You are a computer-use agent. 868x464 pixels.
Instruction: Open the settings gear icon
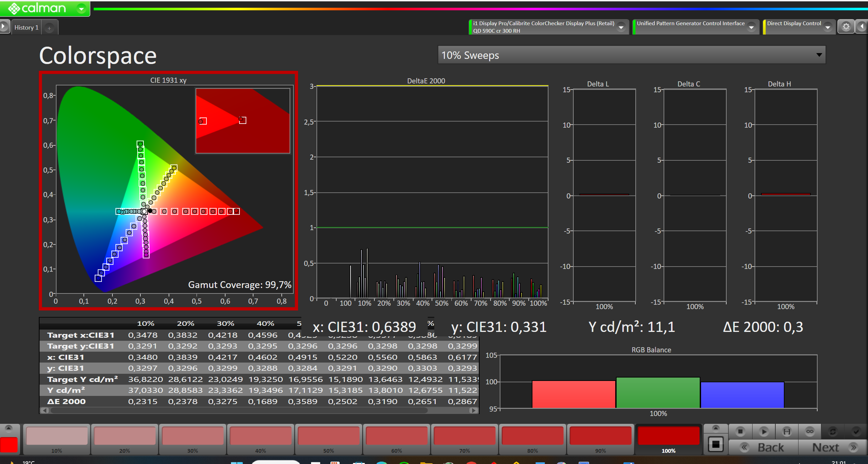click(846, 27)
